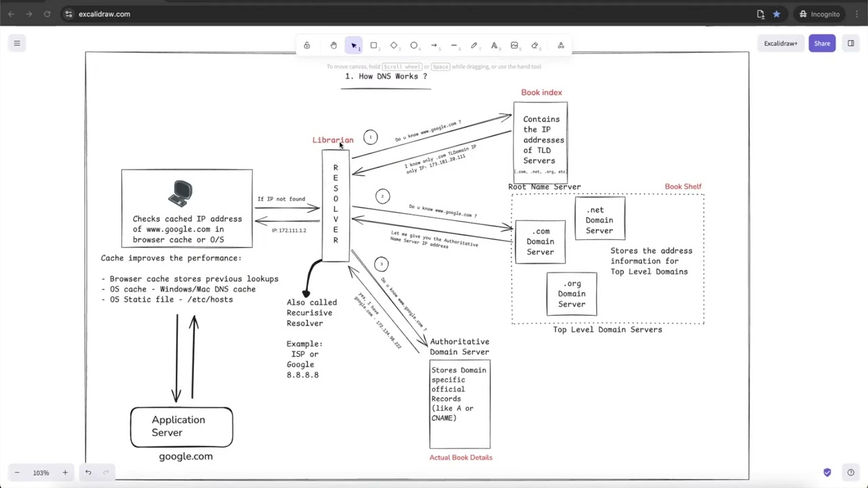Select the Draw pencil tool
The image size is (868, 488).
474,45
